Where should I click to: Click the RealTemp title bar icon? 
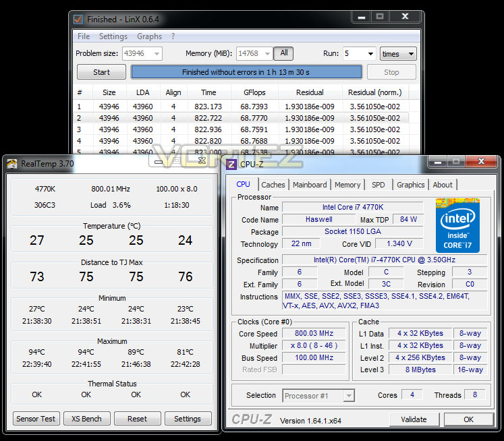click(x=12, y=164)
